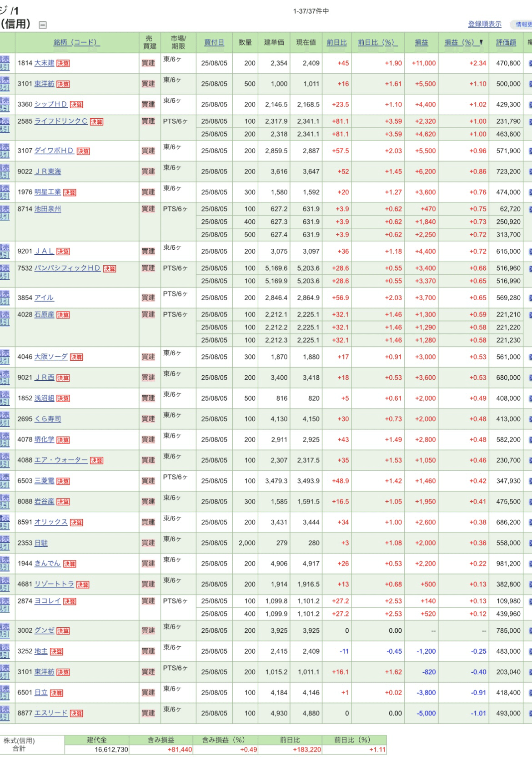Open stock ライフドリンクC link
This screenshot has width=532, height=761.
(x=61, y=121)
